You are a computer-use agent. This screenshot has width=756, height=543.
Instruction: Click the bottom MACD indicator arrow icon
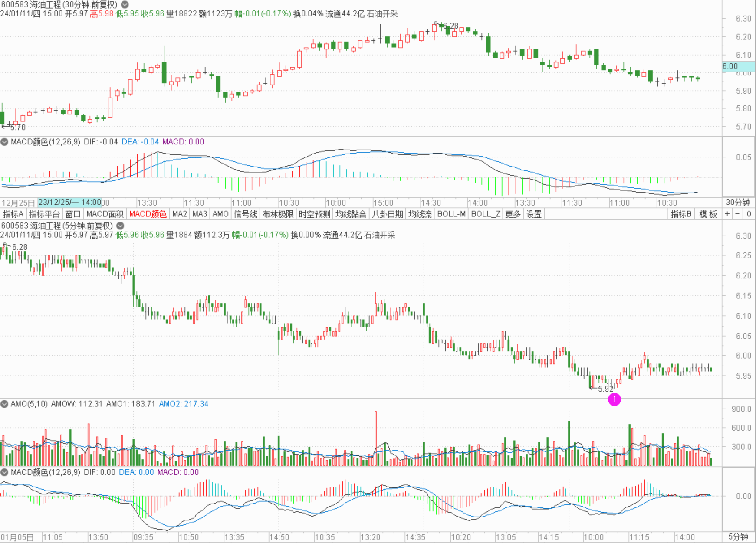pyautogui.click(x=5, y=472)
